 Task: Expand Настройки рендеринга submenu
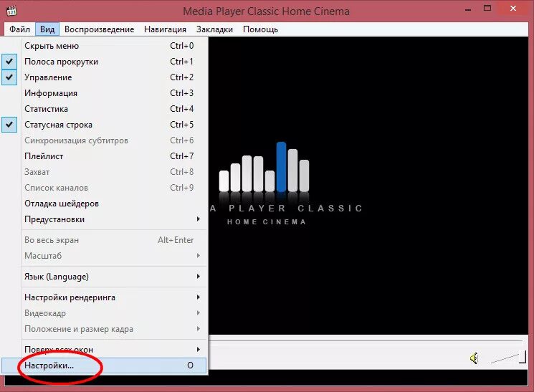[x=104, y=297]
